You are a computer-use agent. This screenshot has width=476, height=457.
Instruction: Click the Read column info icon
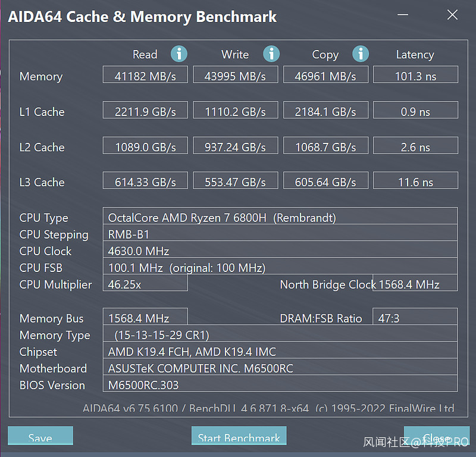pos(179,54)
